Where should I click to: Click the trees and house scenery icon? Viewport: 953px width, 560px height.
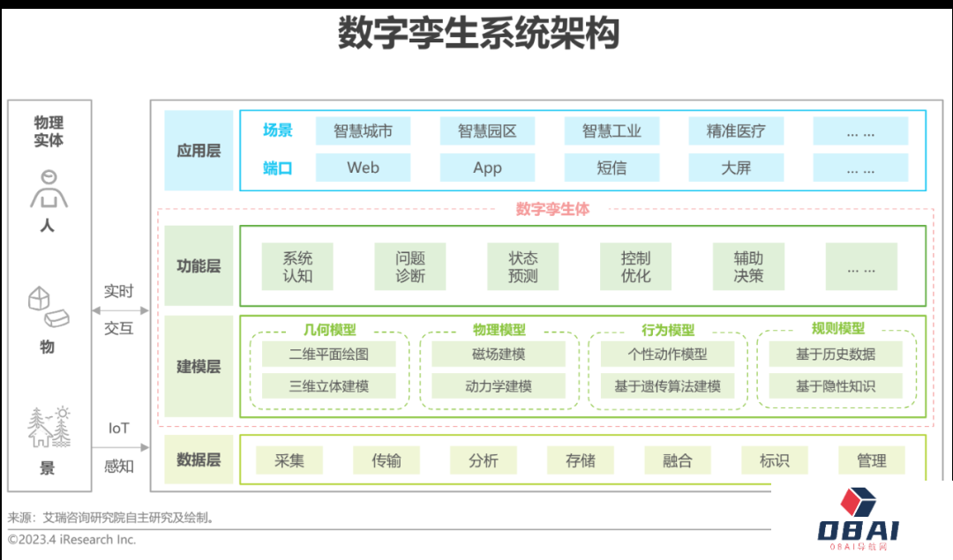pos(49,427)
